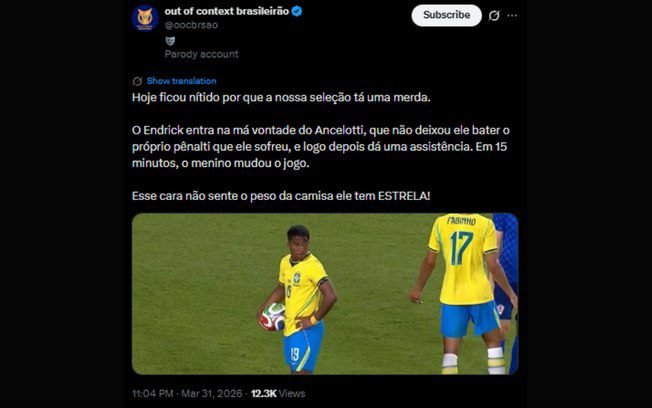The height and width of the screenshot is (408, 652).
Task: Open the out of context brasileirão display name
Action: pyautogui.click(x=227, y=12)
